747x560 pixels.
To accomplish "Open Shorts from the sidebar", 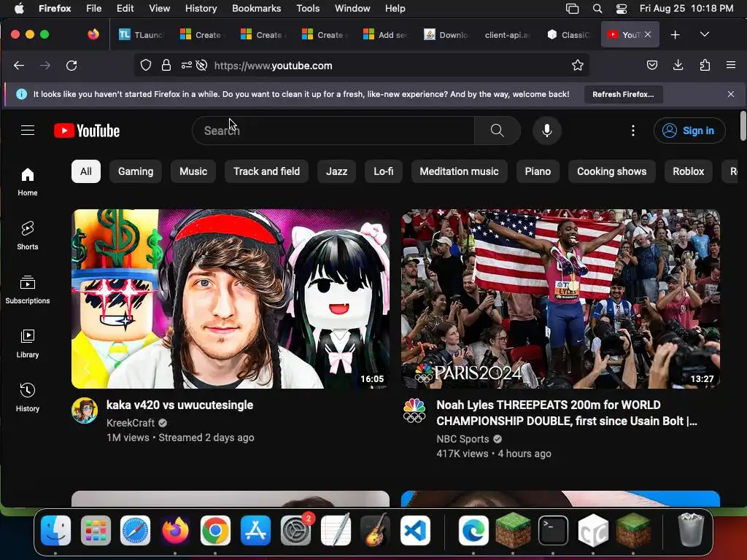I will click(x=28, y=236).
